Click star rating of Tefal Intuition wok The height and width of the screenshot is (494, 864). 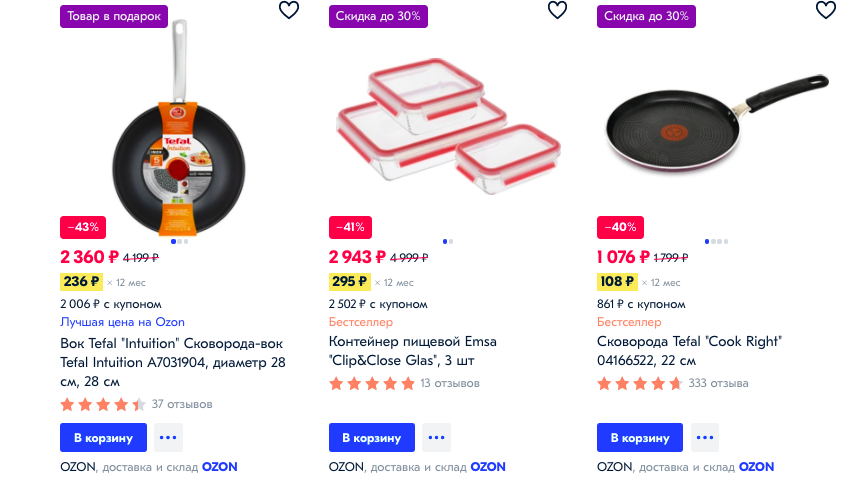pos(103,404)
